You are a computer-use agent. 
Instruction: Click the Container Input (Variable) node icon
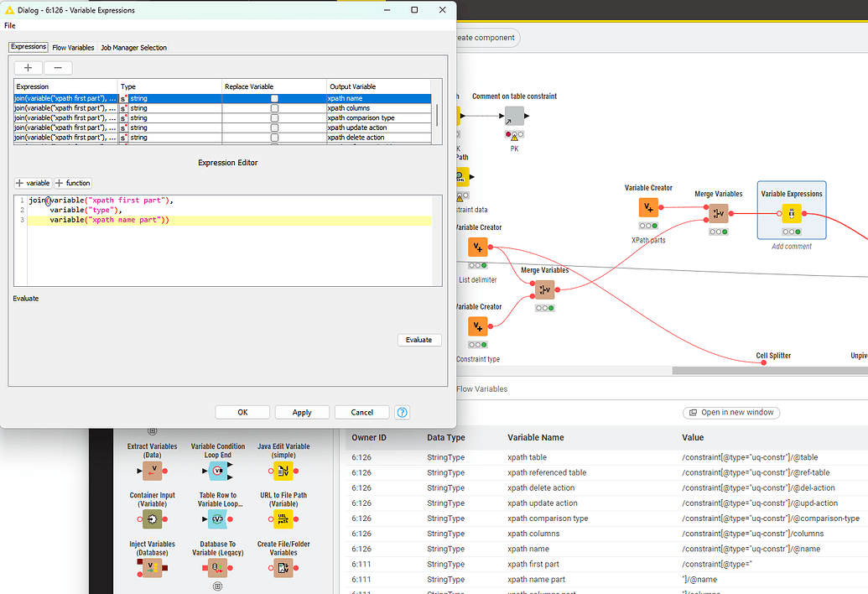coord(153,519)
